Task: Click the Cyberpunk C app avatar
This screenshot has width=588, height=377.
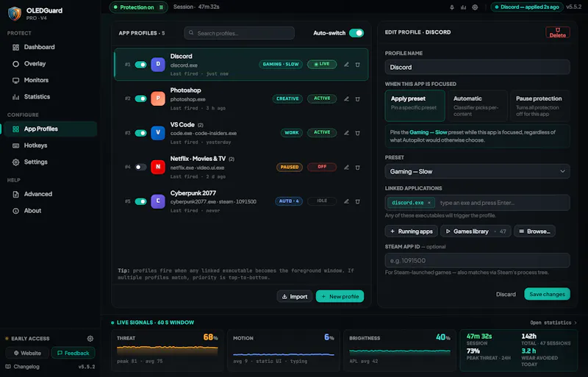Action: (x=158, y=201)
